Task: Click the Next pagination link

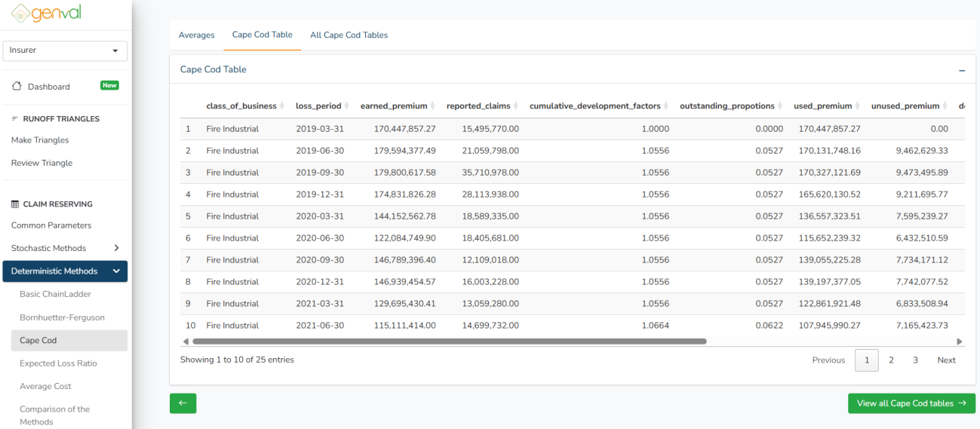Action: click(946, 360)
